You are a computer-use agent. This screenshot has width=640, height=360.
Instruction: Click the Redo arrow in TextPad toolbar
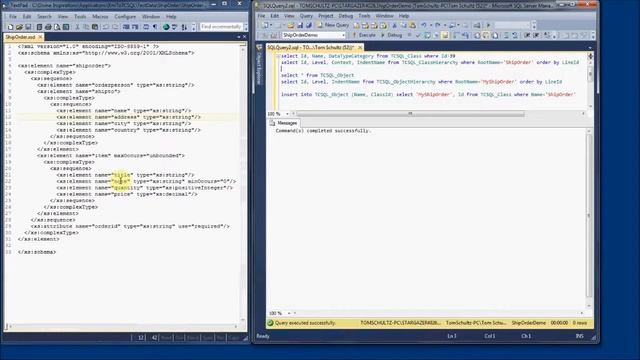tap(115, 27)
